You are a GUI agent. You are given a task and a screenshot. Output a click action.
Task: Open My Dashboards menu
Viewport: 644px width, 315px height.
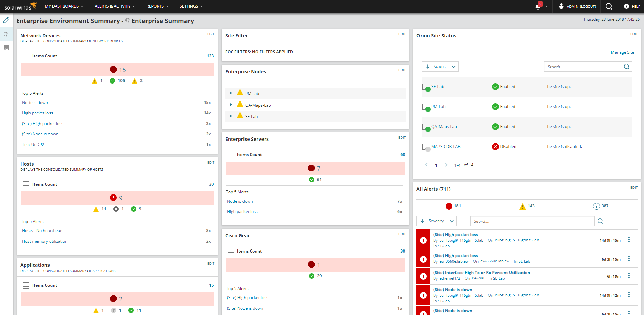pyautogui.click(x=64, y=6)
